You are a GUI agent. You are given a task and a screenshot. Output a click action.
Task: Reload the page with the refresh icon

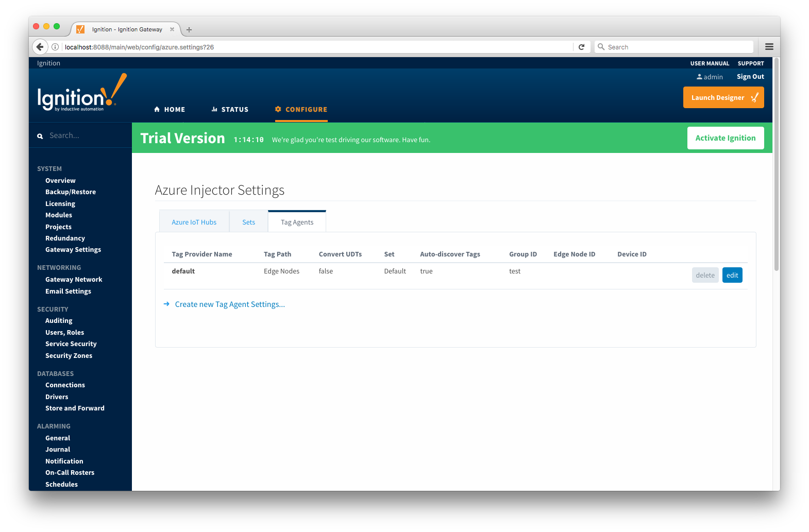pyautogui.click(x=581, y=47)
